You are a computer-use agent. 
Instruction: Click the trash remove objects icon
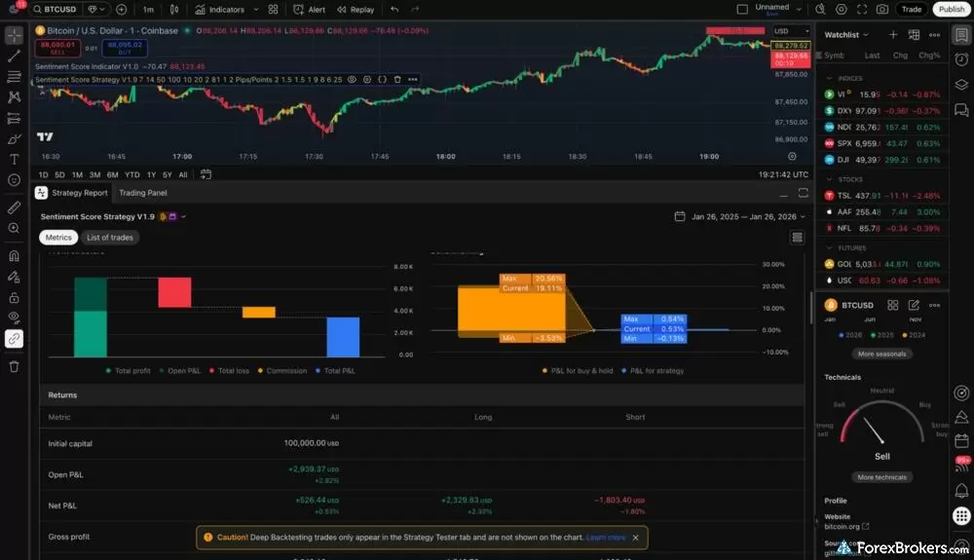[14, 366]
